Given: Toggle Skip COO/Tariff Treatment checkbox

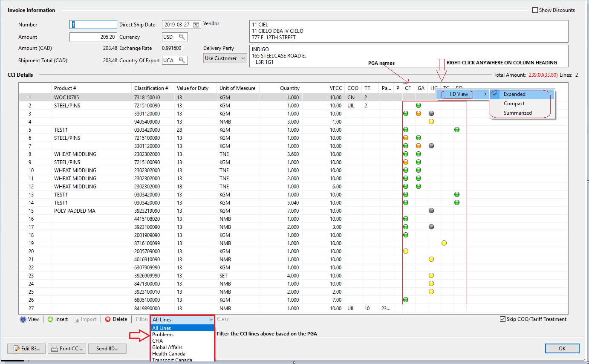Looking at the screenshot, I should [x=502, y=319].
